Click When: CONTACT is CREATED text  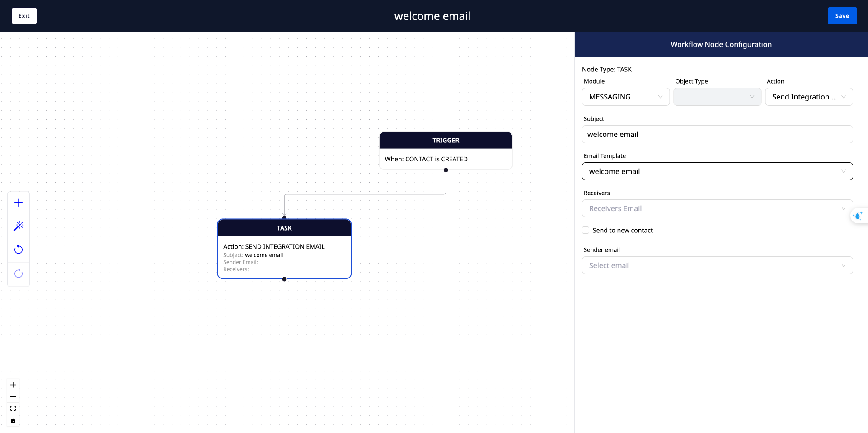coord(426,159)
